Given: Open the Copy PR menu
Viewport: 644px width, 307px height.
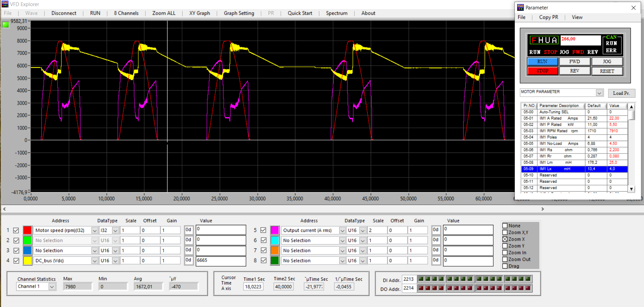Looking at the screenshot, I should pos(548,17).
